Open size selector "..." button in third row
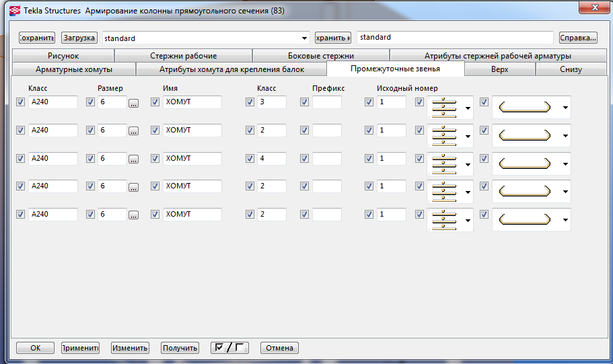The height and width of the screenshot is (364, 613). (134, 159)
